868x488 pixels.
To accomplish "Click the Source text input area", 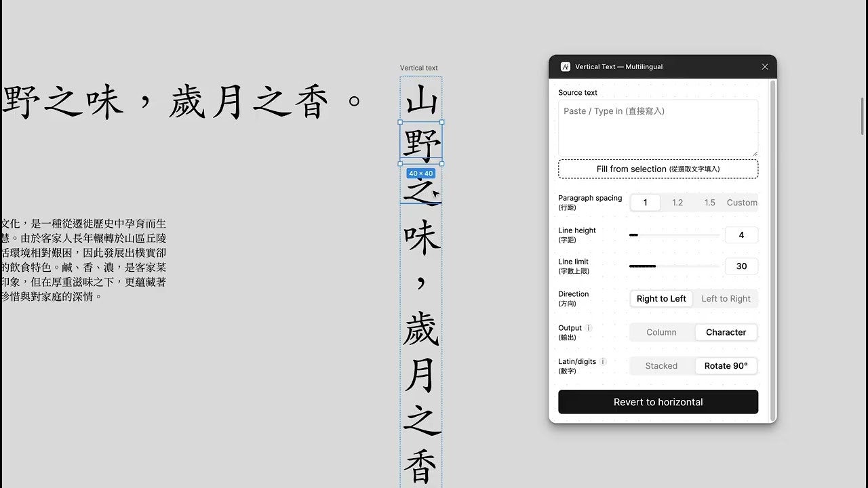I will pos(658,125).
